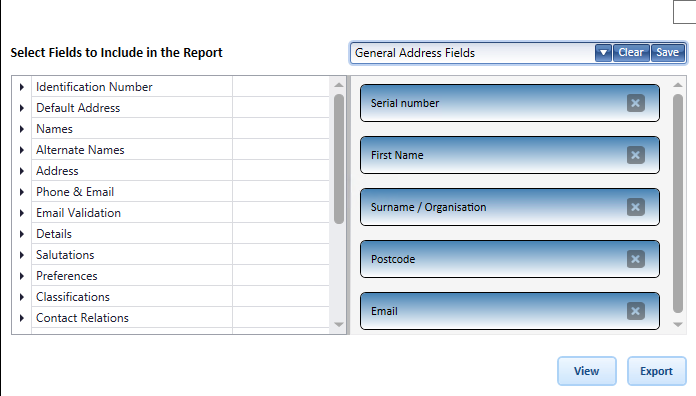Image resolution: width=696 pixels, height=396 pixels.
Task: Expand the Names category arrow
Action: (22, 129)
